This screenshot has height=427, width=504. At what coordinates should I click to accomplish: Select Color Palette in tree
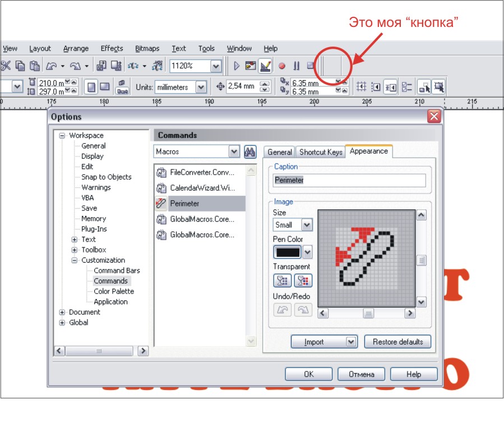pyautogui.click(x=114, y=291)
